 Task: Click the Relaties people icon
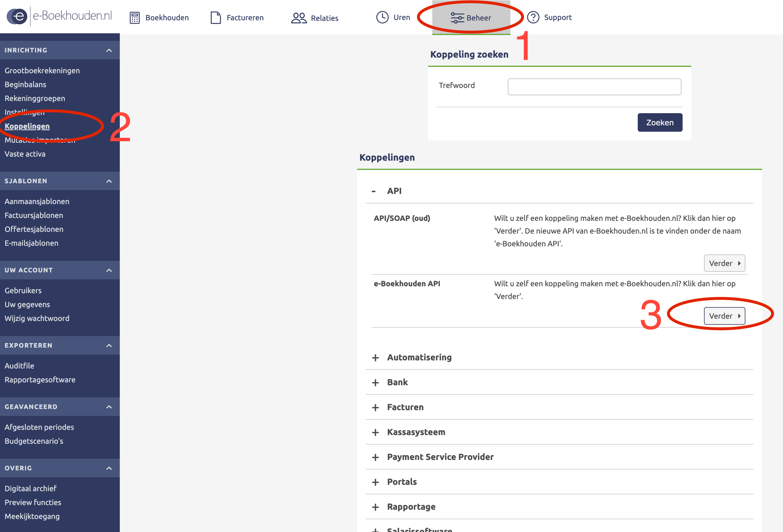[299, 18]
